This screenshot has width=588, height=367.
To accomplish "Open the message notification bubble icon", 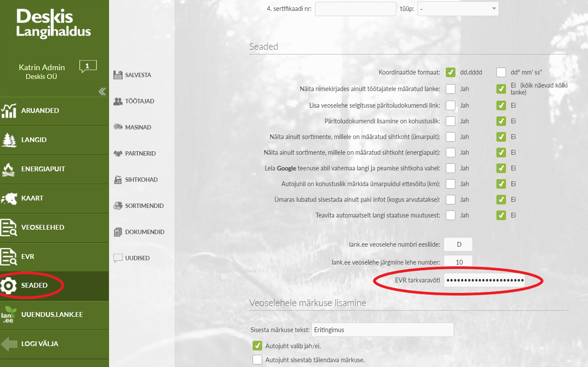I will [x=88, y=66].
